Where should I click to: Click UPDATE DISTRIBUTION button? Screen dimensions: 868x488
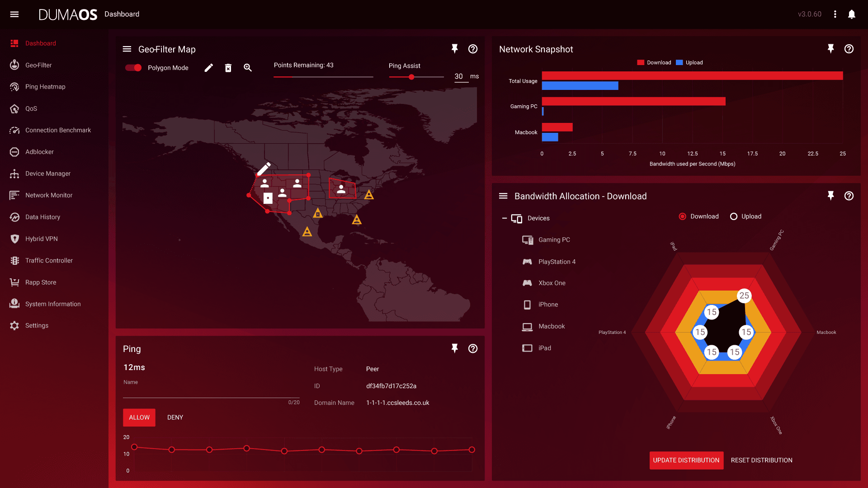click(685, 460)
